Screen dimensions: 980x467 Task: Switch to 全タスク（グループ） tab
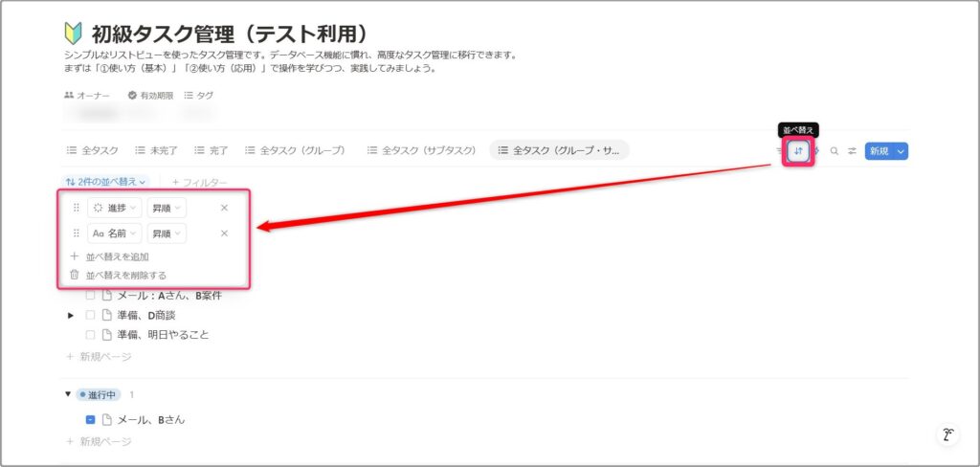click(x=295, y=150)
